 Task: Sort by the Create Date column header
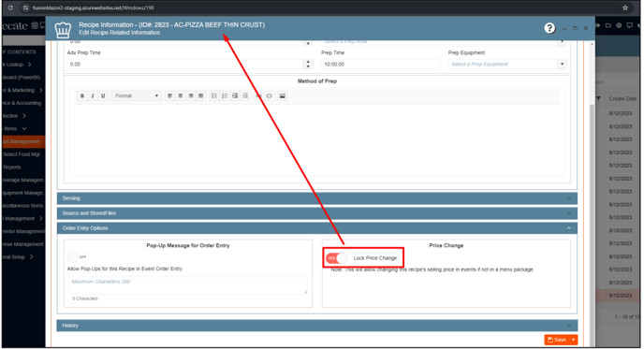[x=622, y=98]
